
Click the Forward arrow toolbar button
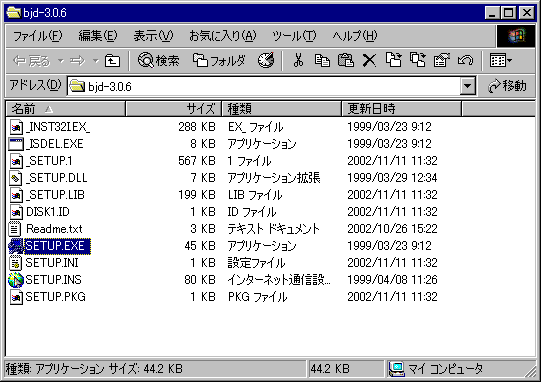[x=77, y=61]
